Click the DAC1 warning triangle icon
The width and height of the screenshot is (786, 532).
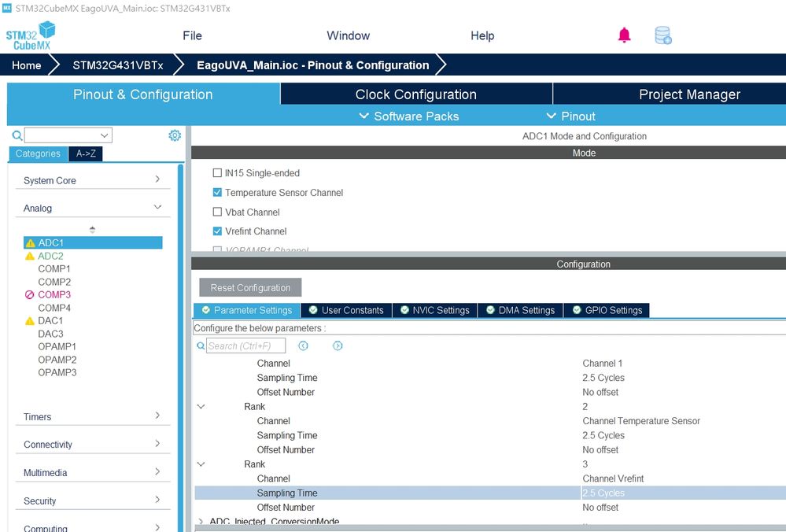pos(30,321)
